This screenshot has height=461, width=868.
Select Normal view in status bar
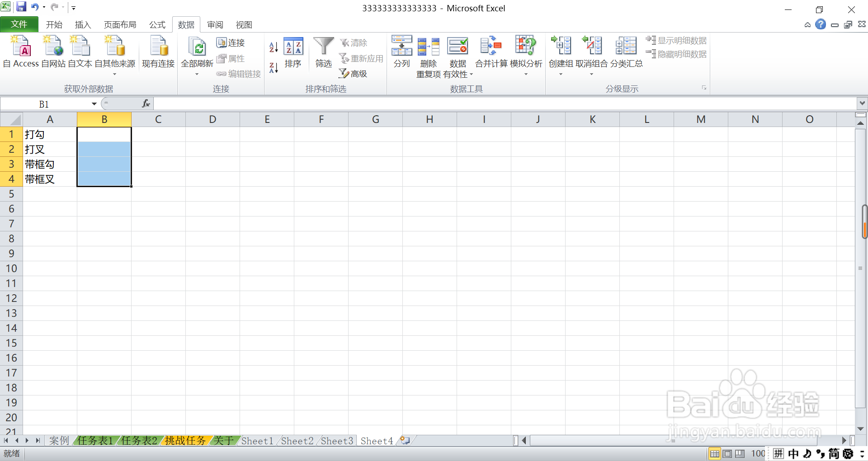click(715, 454)
